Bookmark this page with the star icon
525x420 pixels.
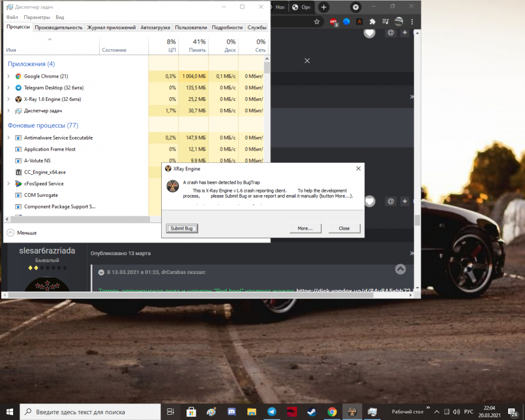317,22
